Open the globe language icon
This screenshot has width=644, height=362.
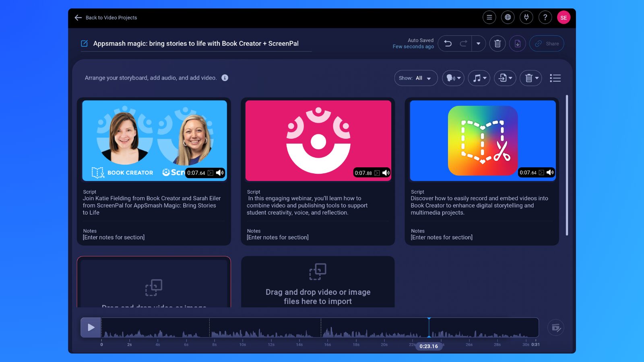click(x=508, y=17)
